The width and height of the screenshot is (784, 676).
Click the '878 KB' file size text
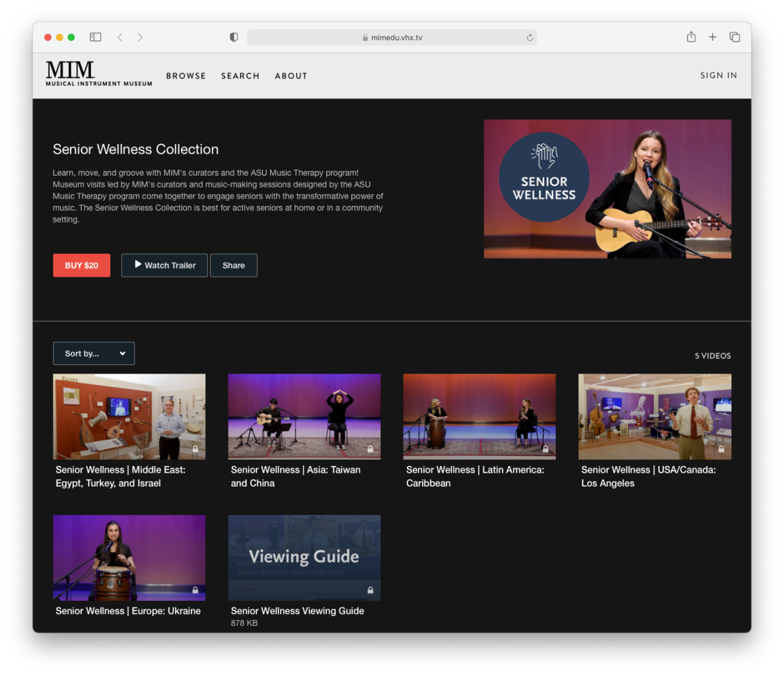click(244, 623)
